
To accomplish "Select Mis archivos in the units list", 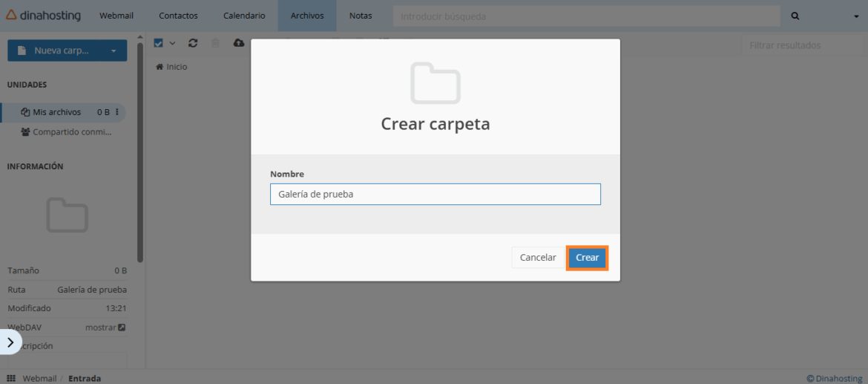I will point(56,112).
